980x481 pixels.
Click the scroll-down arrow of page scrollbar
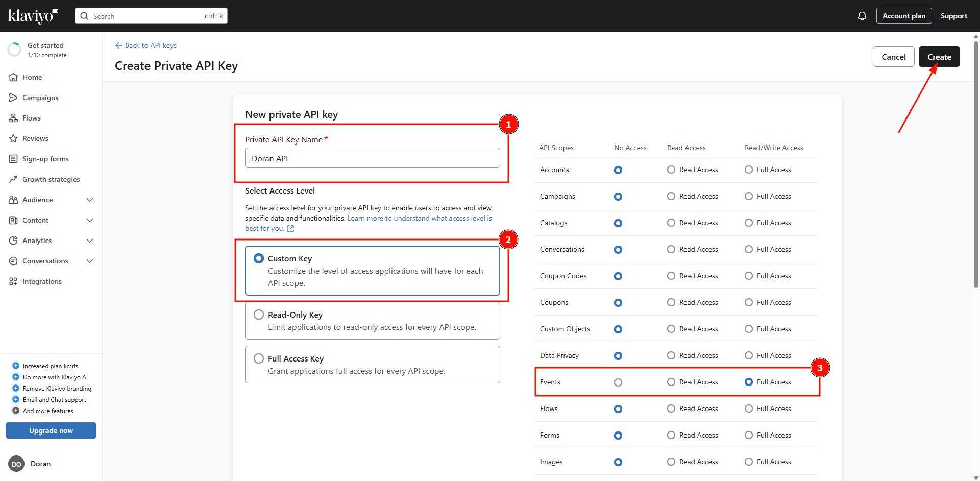[x=976, y=478]
